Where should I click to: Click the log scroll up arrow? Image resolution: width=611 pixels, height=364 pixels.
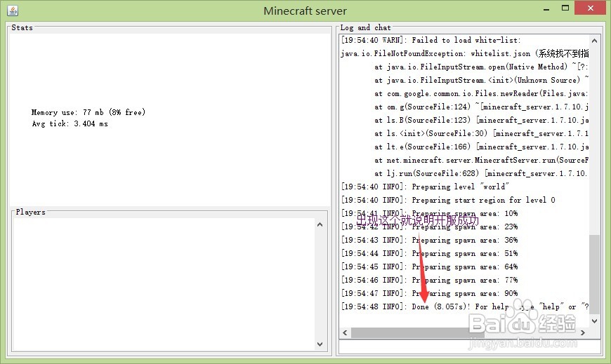point(594,41)
